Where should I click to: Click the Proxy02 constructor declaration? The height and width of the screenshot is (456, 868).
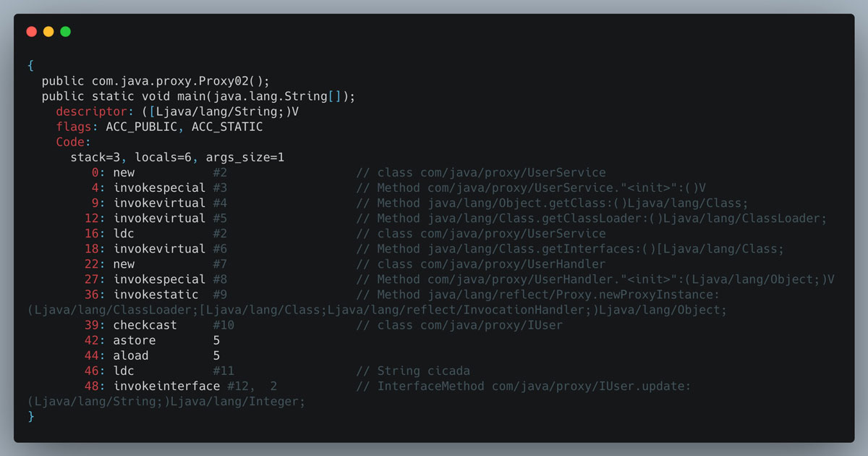tap(156, 81)
